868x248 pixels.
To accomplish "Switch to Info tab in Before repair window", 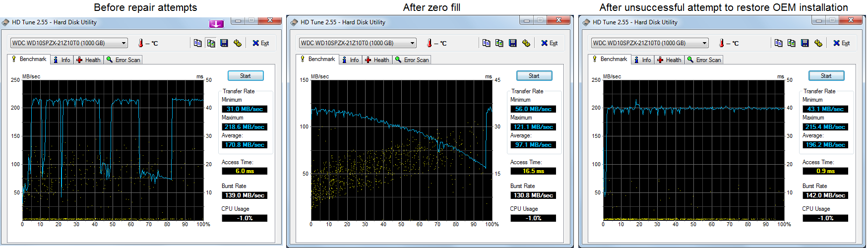I will pyautogui.click(x=62, y=60).
